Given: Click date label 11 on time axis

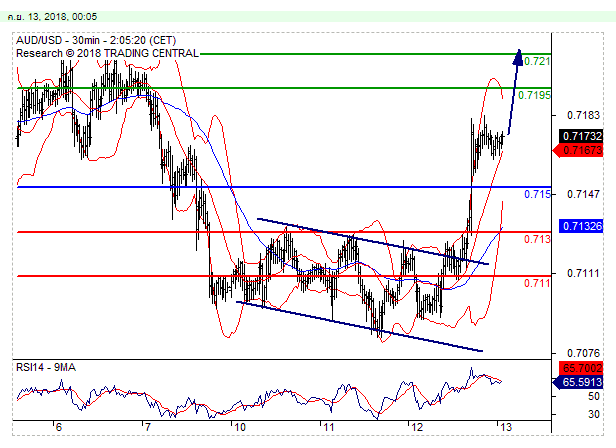Looking at the screenshot, I should click(328, 427).
